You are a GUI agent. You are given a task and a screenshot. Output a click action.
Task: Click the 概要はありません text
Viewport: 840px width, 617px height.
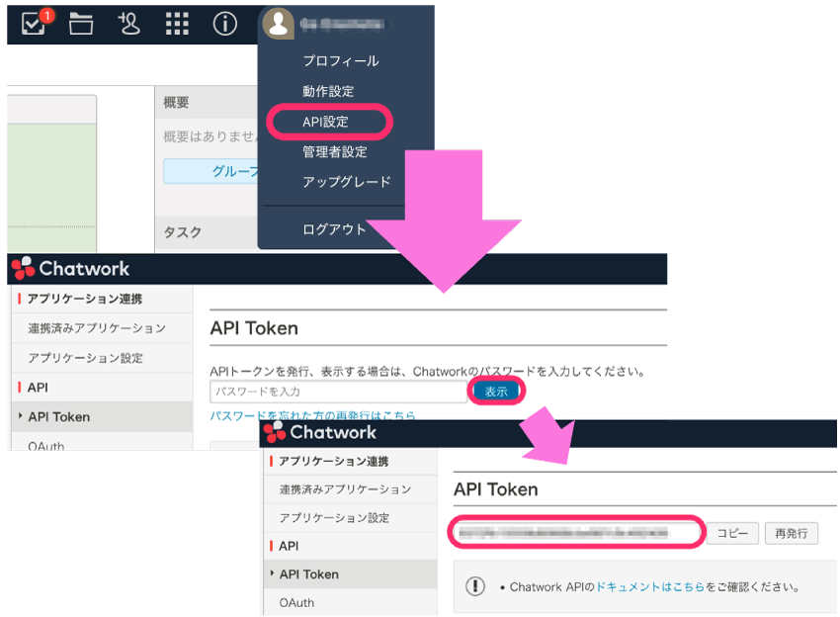210,136
